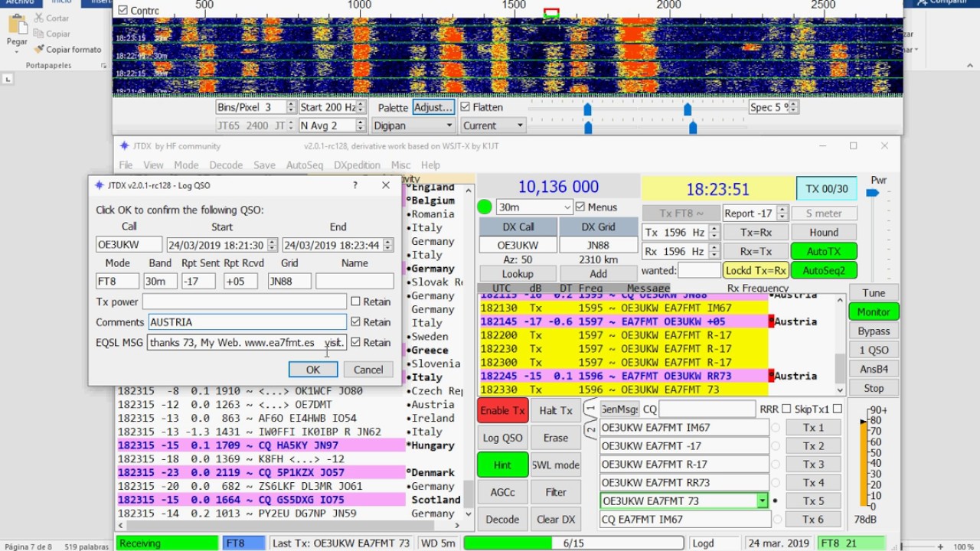Select the radio button next to Tx 6
Image resolution: width=980 pixels, height=551 pixels.
pyautogui.click(x=776, y=520)
